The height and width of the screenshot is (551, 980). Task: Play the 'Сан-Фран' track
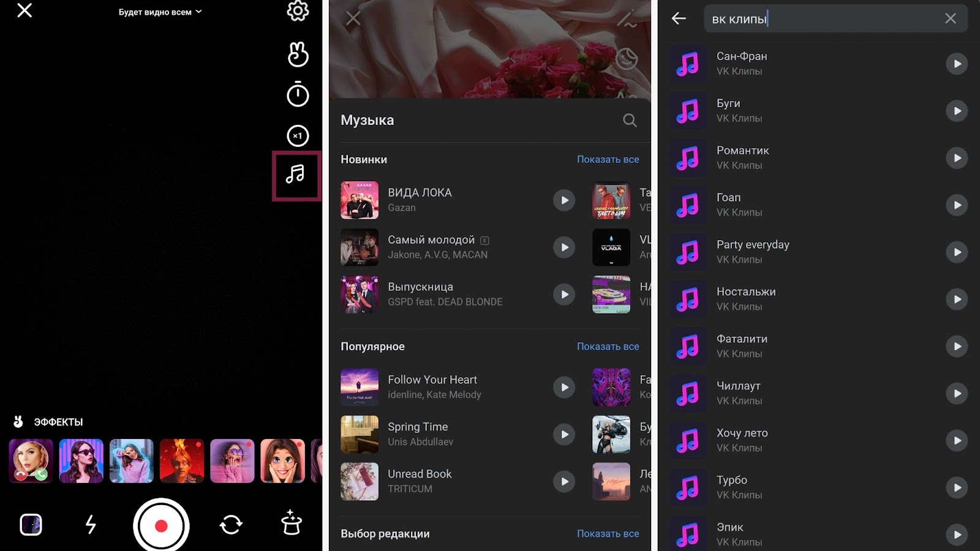tap(957, 64)
